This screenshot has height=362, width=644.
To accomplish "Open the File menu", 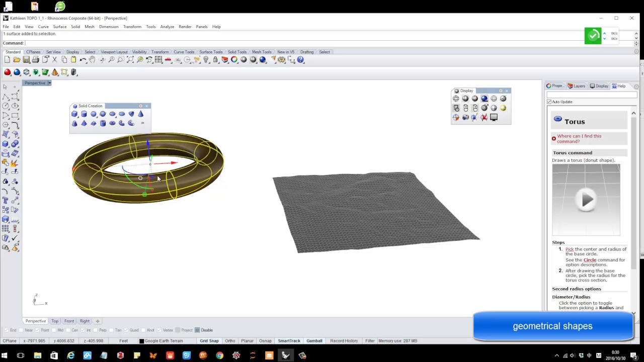I will 6,27.
